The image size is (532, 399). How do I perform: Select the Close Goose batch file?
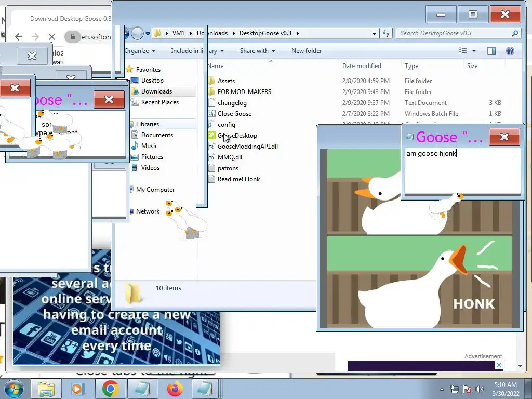[x=234, y=114]
